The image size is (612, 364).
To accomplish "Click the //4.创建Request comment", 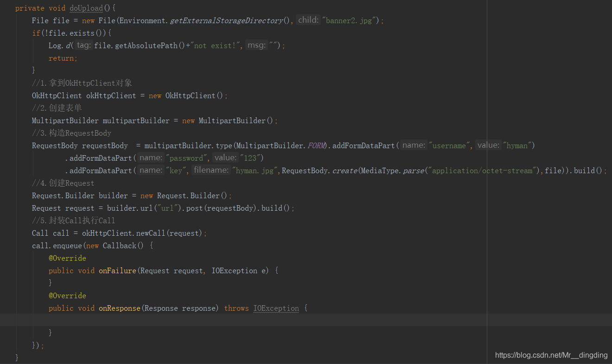I will coord(63,183).
